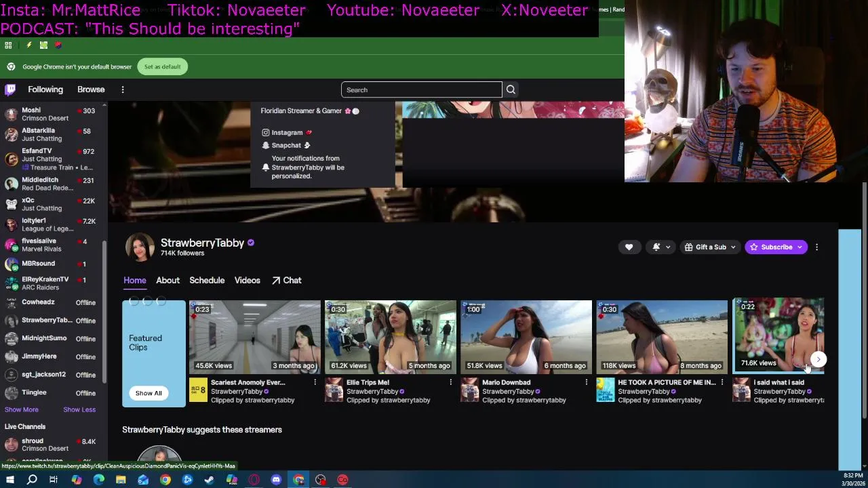Open Discord from the taskbar
The height and width of the screenshot is (488, 868).
coord(276,480)
